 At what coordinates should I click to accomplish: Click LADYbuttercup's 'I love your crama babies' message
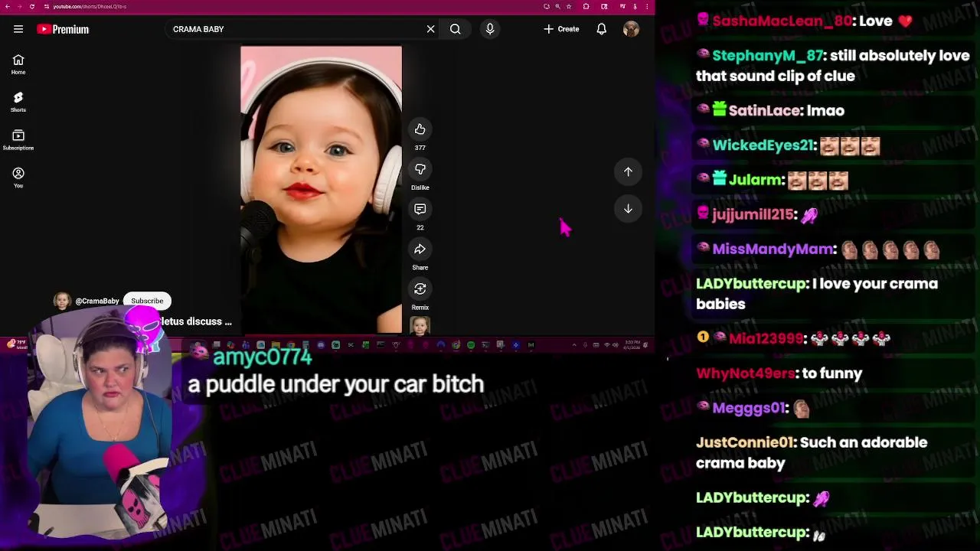tap(817, 294)
